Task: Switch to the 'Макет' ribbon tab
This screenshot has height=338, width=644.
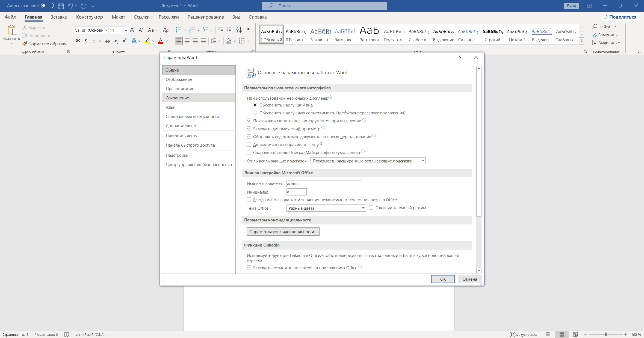Action: pos(118,17)
